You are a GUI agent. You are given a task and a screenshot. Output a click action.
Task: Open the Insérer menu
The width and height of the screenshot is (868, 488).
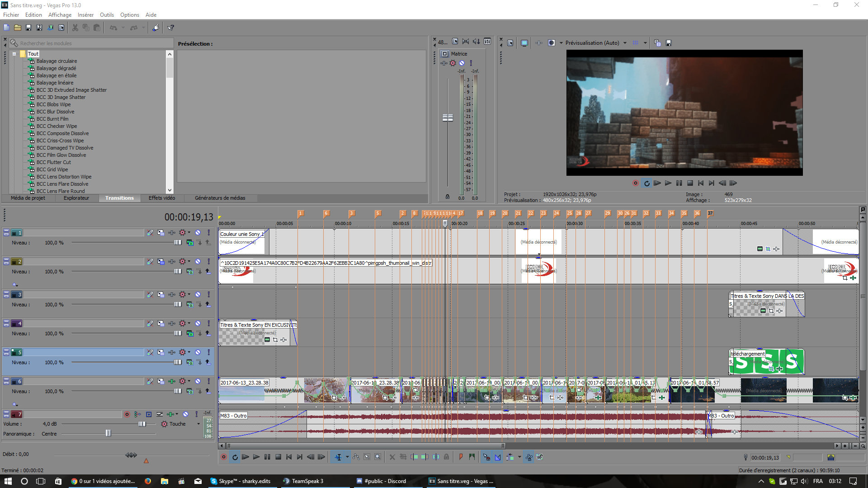[85, 15]
